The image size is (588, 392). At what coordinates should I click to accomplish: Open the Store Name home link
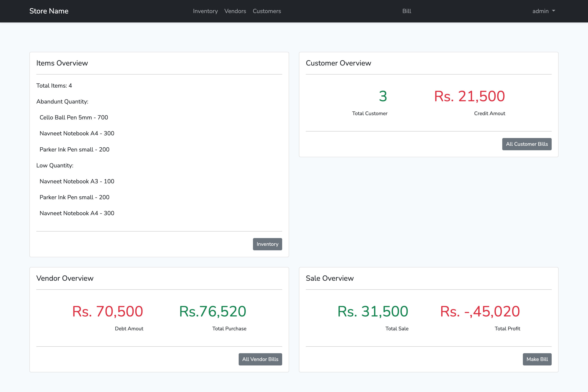pyautogui.click(x=49, y=11)
